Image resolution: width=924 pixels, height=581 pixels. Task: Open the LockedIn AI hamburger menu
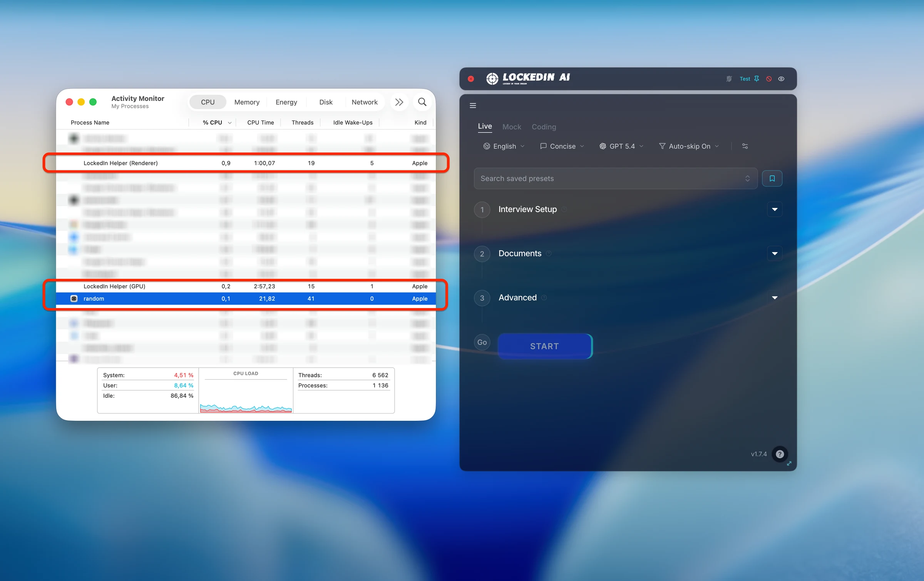(473, 105)
